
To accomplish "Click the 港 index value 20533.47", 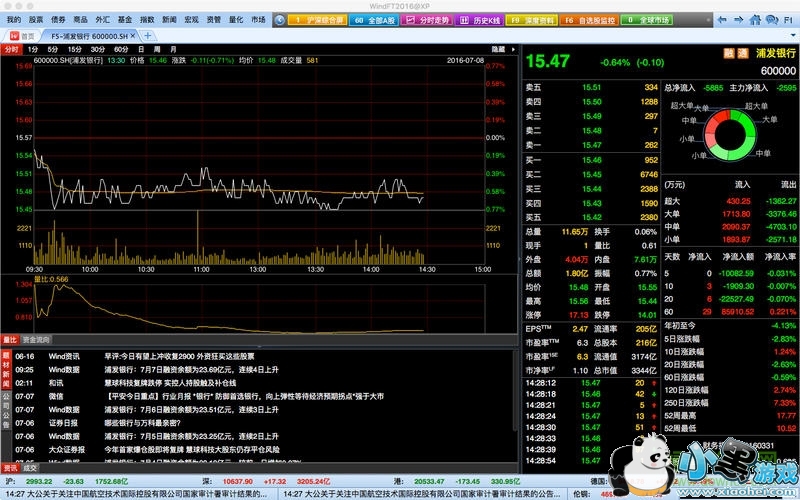I will tap(429, 482).
